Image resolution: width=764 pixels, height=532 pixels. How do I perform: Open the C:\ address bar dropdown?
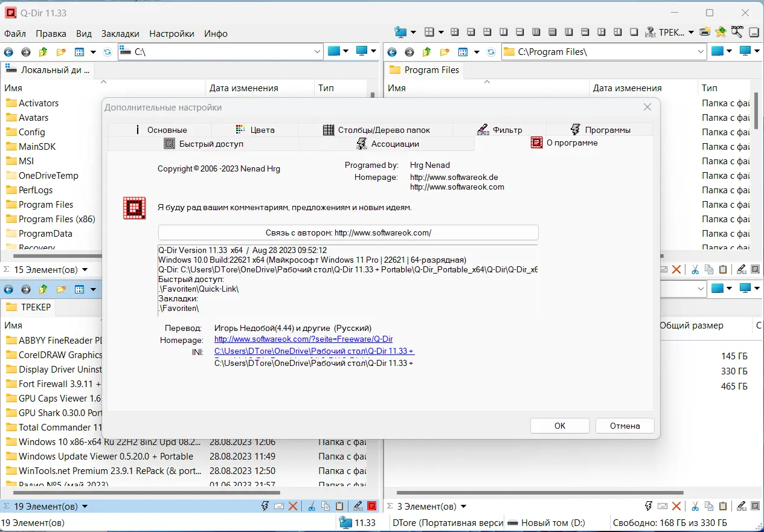(x=318, y=52)
